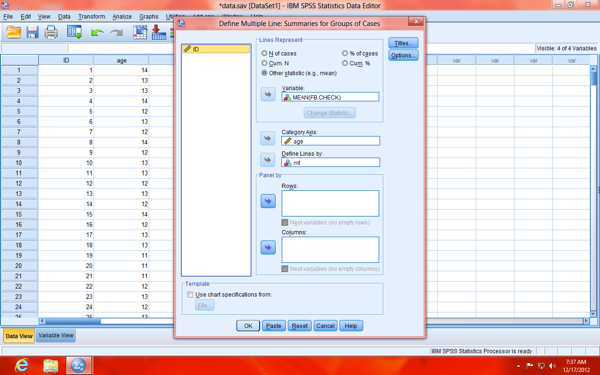
Task: Open Windows Explorer from the taskbar
Action: click(x=51, y=365)
